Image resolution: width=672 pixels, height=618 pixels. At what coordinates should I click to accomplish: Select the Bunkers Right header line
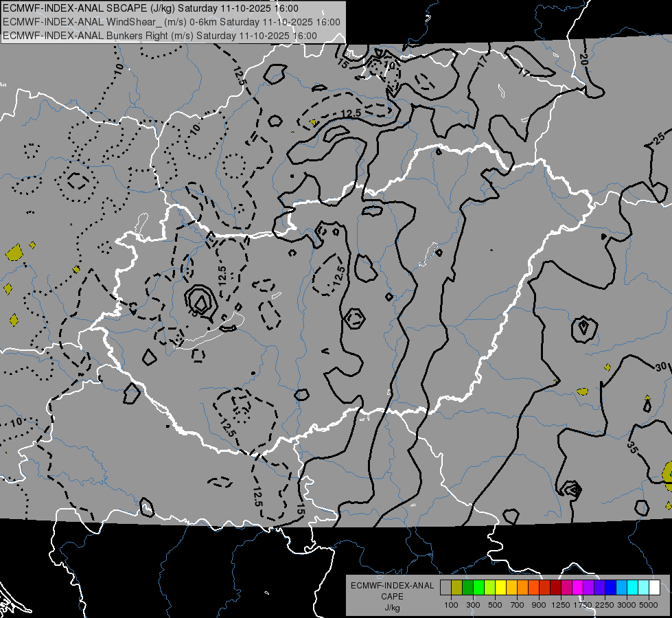[x=160, y=36]
